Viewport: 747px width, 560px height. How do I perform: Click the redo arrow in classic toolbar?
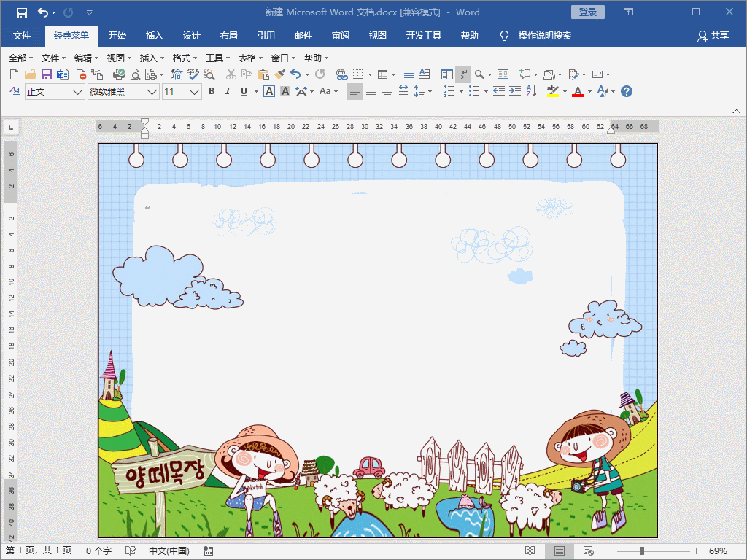point(320,74)
